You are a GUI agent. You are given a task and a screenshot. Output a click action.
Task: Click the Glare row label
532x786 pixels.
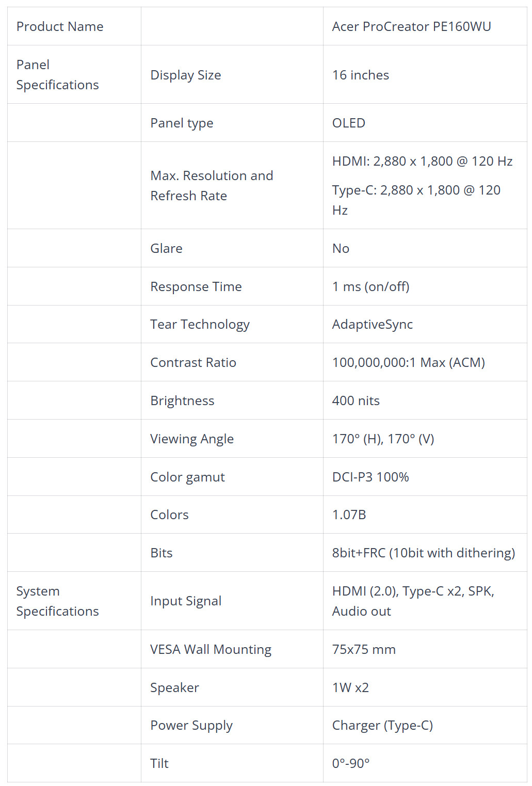pyautogui.click(x=166, y=248)
